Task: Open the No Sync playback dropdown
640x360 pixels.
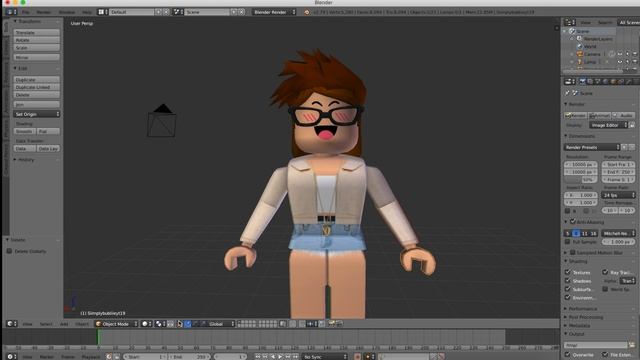Action: point(324,357)
